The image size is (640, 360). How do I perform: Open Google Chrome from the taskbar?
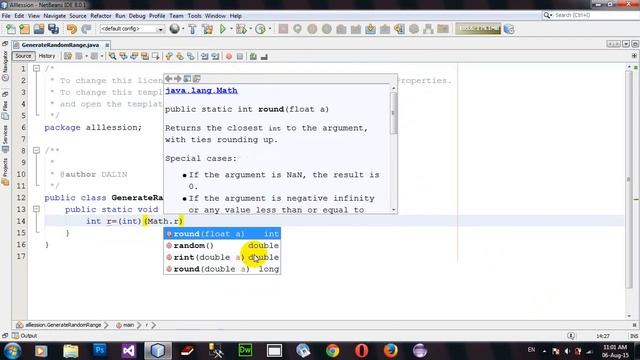click(x=332, y=350)
